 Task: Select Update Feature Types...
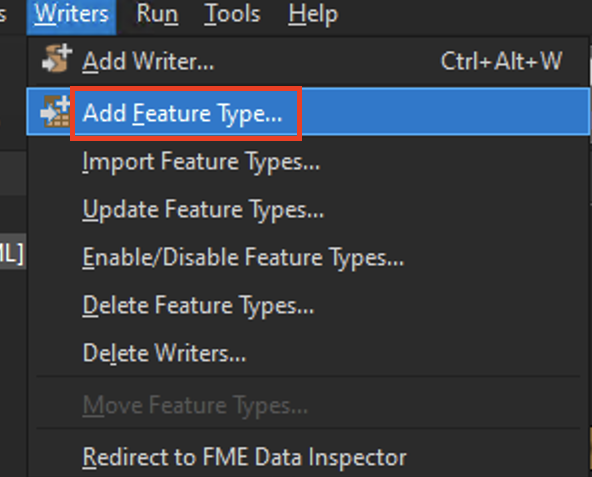click(203, 210)
